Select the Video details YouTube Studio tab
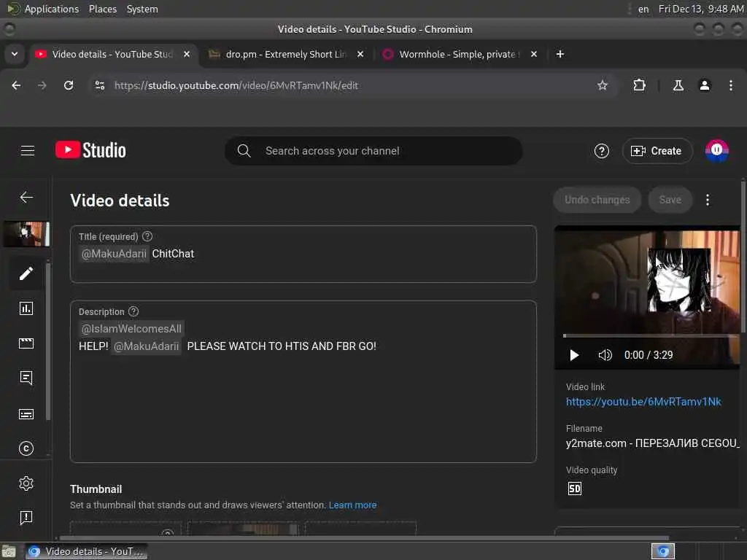This screenshot has height=560, width=747. click(112, 54)
